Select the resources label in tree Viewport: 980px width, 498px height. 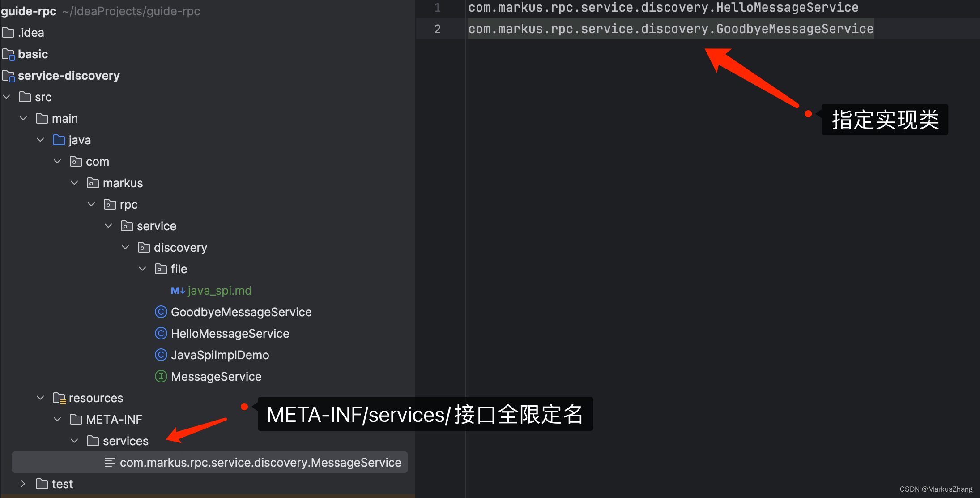96,398
